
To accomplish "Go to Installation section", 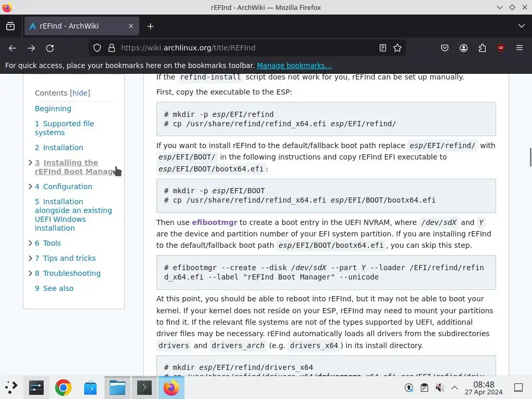I will coord(59,148).
